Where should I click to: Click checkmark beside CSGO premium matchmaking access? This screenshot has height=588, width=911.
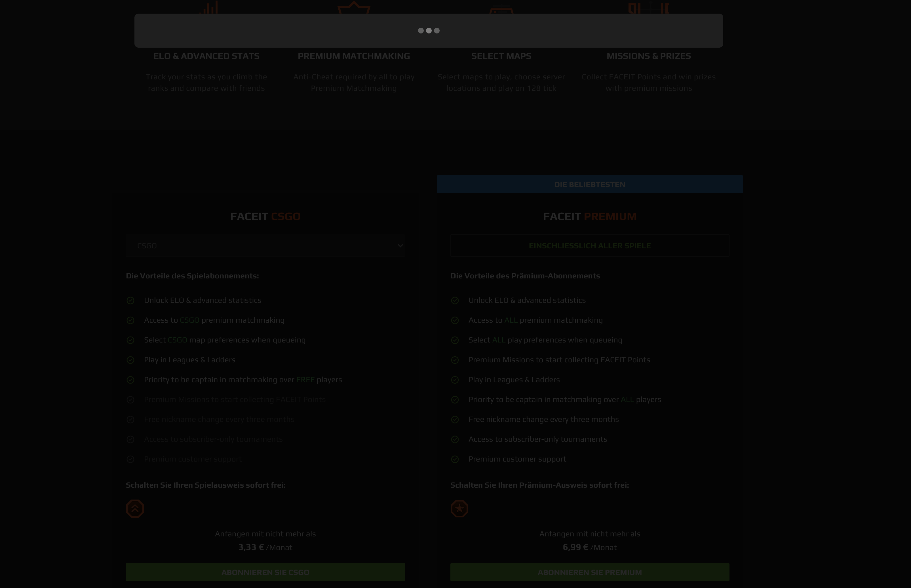tap(130, 320)
